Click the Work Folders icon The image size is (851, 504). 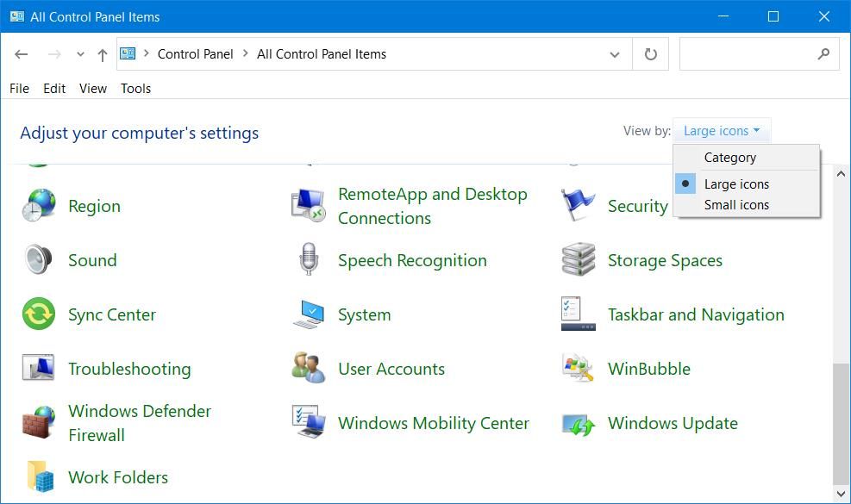38,477
